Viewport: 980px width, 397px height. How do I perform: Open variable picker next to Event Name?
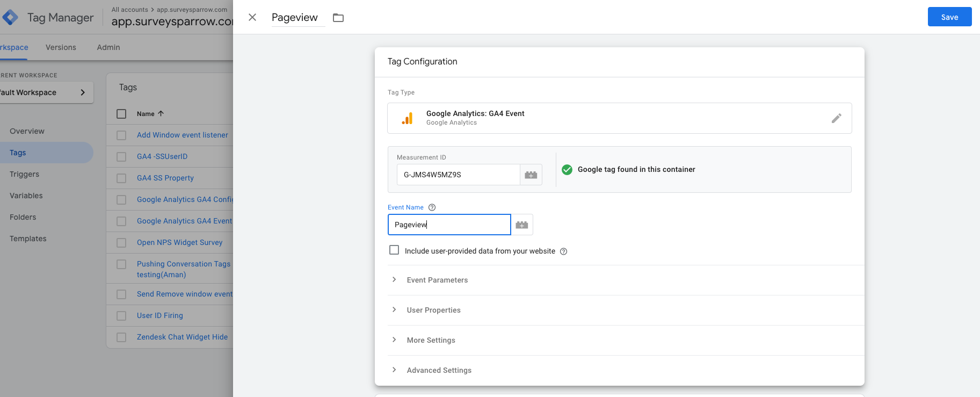(522, 225)
